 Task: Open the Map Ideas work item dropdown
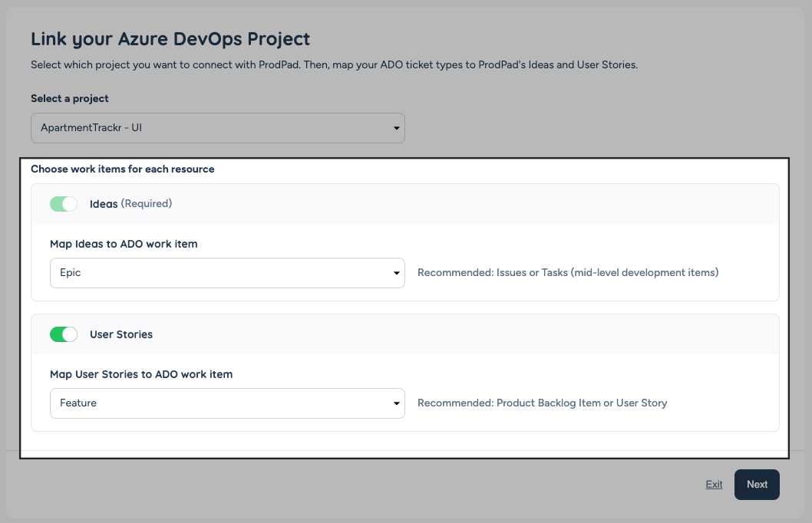click(x=227, y=273)
